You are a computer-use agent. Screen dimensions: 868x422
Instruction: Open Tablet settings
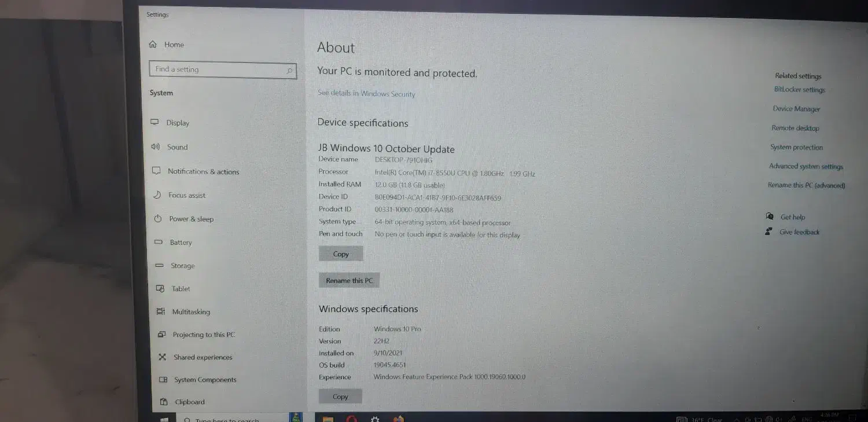tap(174, 289)
